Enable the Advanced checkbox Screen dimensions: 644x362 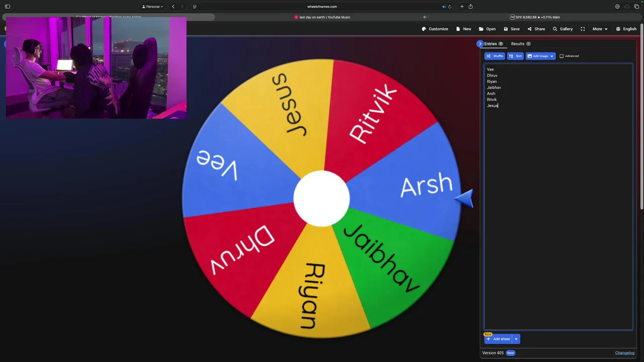click(561, 56)
